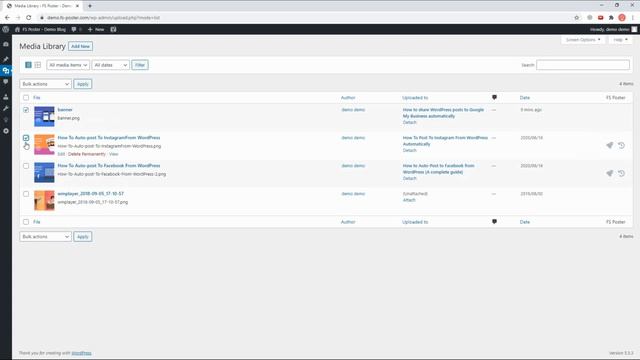Open the top Bulk actions dropdown
The width and height of the screenshot is (640, 360).
[x=45, y=84]
